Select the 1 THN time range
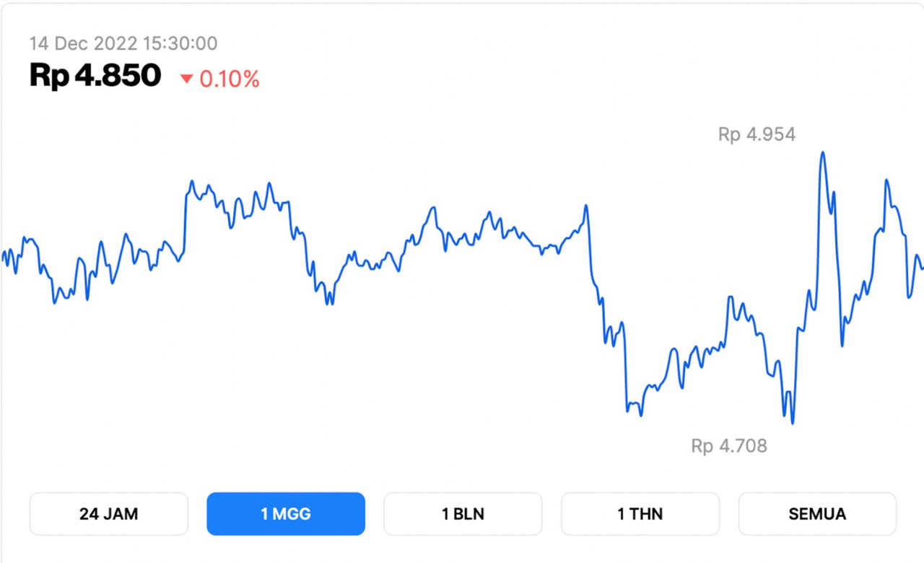Screen dimensions: 924x563 (640, 514)
